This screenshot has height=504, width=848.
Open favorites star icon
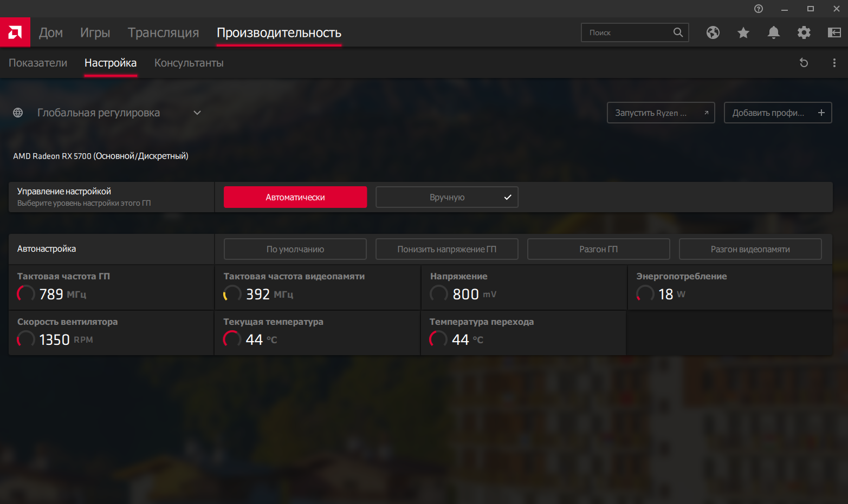tap(743, 32)
